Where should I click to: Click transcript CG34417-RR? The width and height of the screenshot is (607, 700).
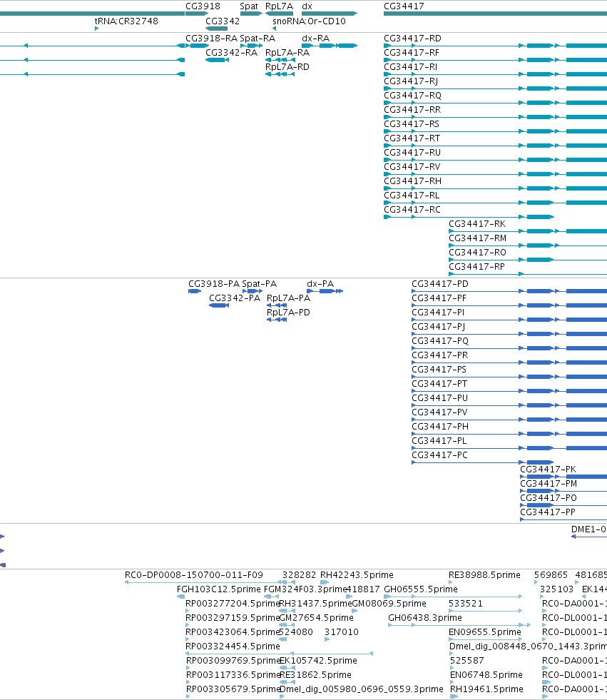[412, 110]
